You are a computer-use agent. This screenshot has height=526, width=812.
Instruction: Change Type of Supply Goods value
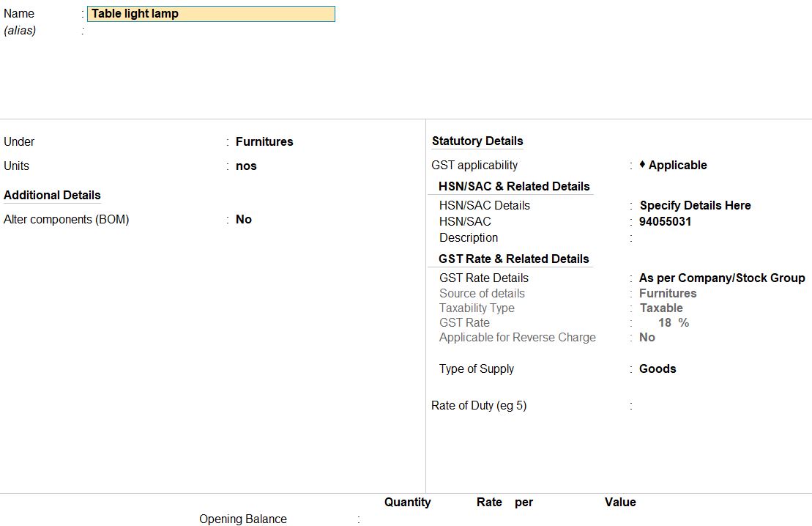point(657,369)
